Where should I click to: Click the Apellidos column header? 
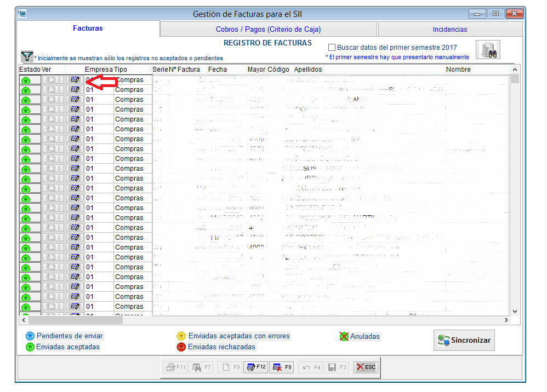(308, 70)
